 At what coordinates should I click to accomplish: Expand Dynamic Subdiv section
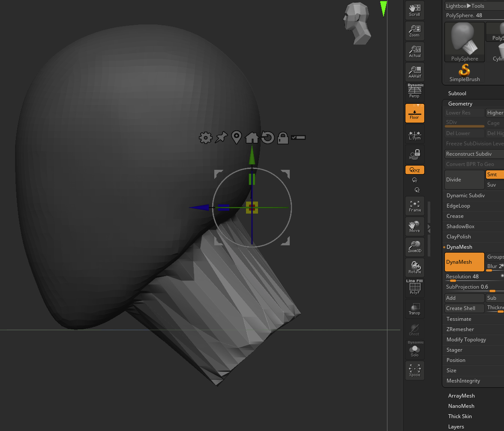pos(465,196)
